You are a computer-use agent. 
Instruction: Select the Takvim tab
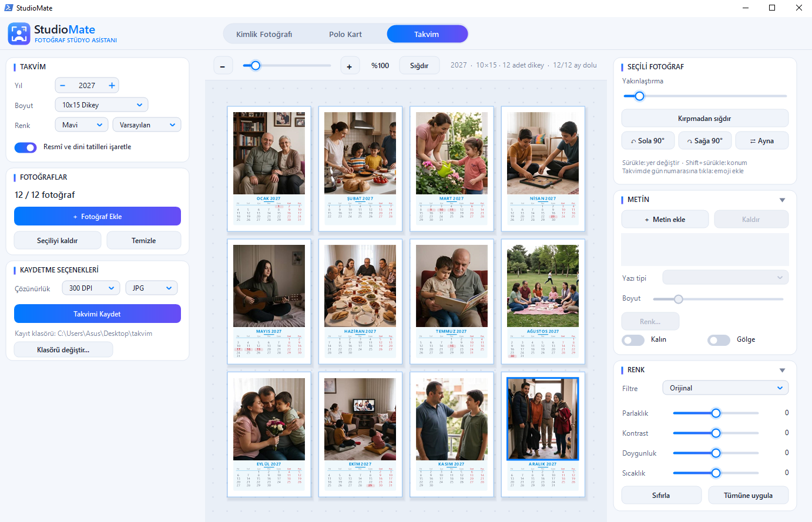pos(427,34)
